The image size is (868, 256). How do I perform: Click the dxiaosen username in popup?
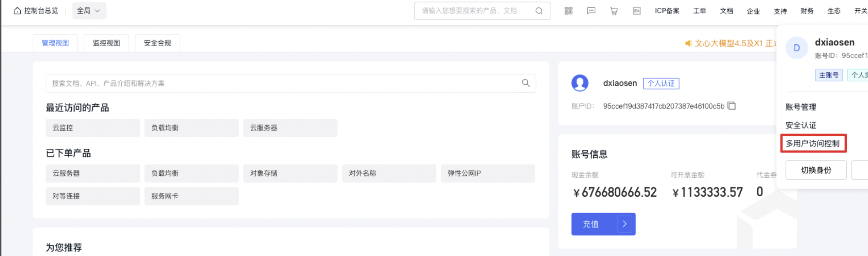(835, 42)
